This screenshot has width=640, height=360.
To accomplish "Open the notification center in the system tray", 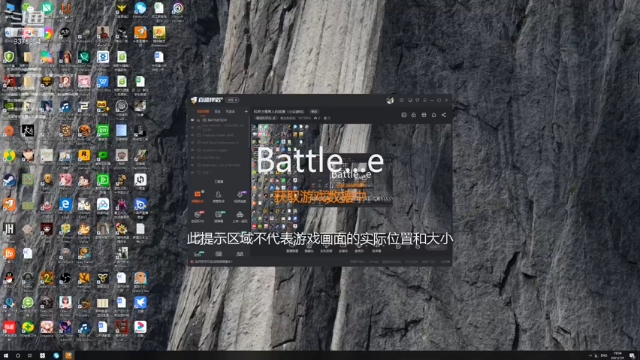I will 632,356.
